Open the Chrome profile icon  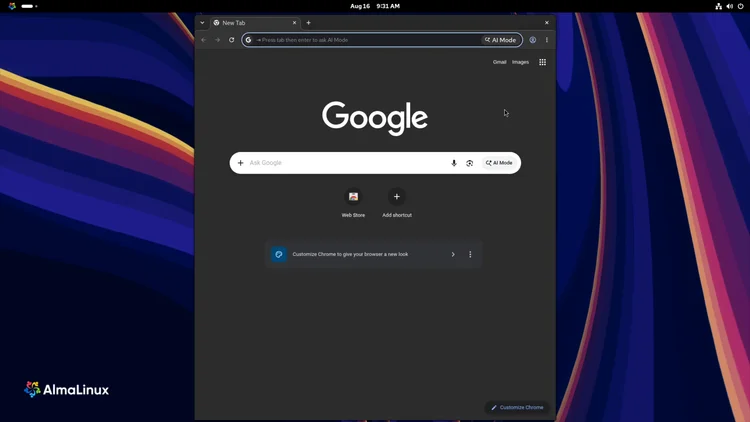coord(532,40)
